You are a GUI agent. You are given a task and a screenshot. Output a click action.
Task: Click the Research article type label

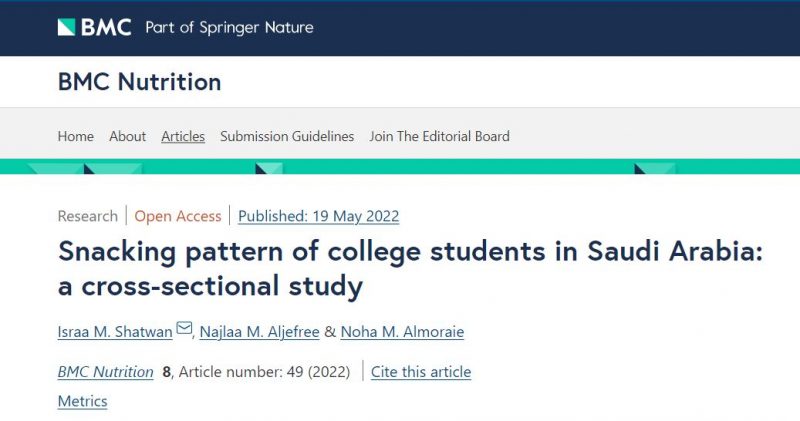(88, 216)
